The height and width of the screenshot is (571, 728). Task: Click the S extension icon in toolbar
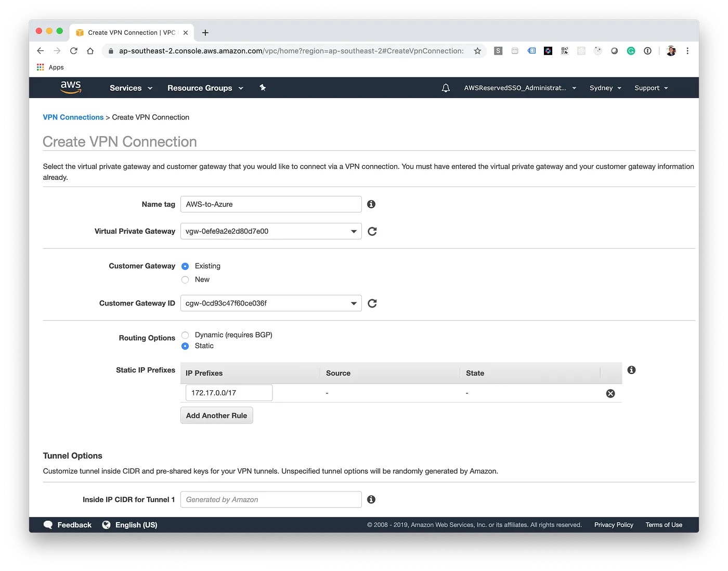pos(498,51)
